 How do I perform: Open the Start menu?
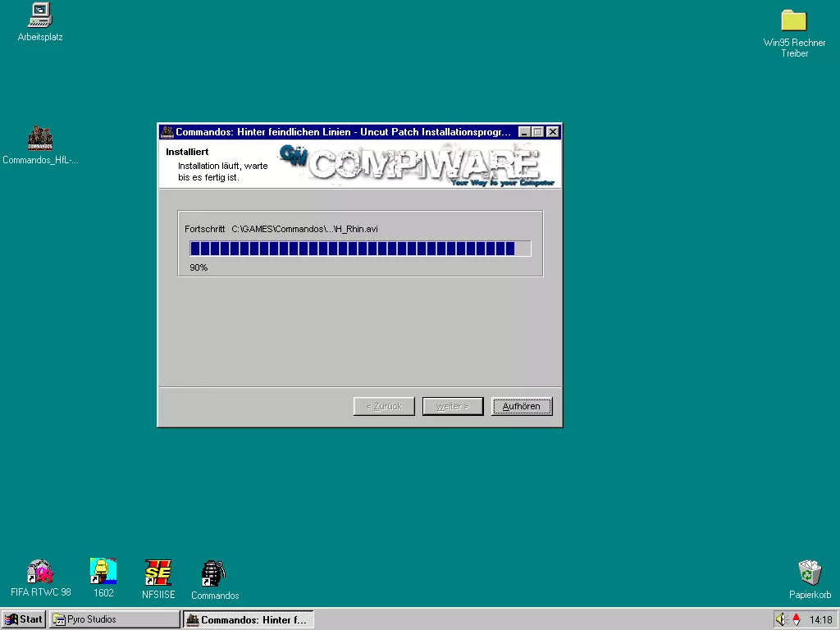[24, 619]
